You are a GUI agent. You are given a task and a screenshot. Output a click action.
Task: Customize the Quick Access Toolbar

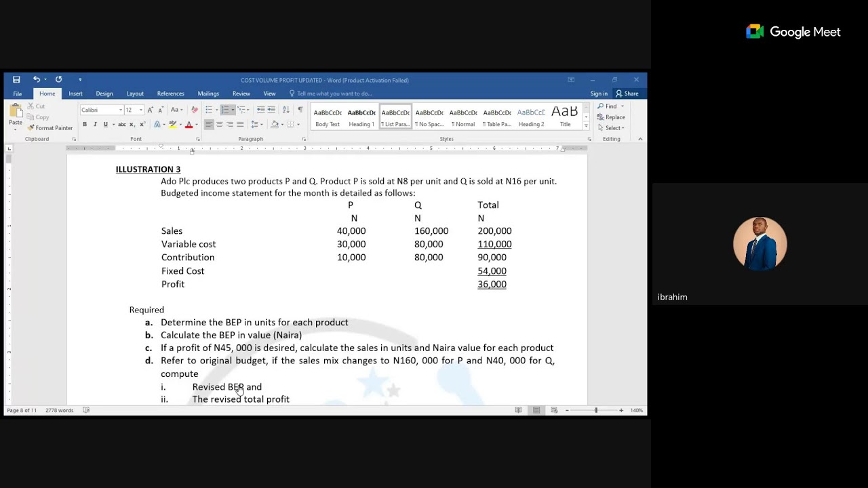pos(79,80)
